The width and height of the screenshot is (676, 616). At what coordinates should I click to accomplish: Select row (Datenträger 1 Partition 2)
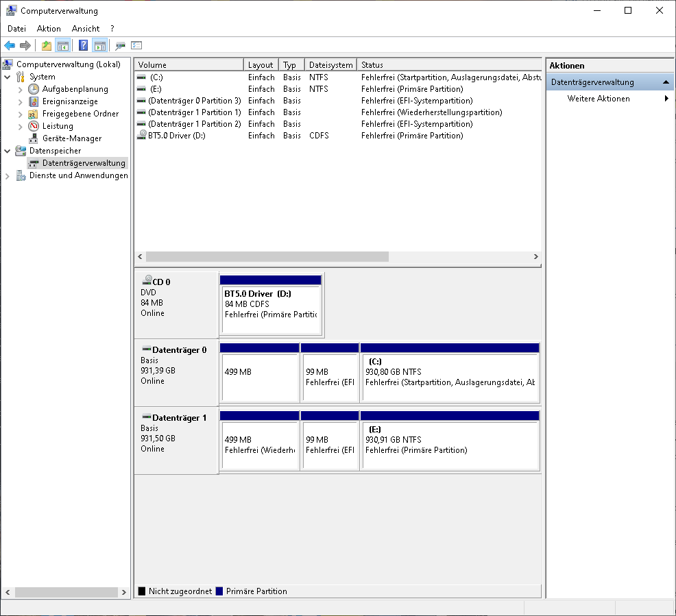coord(338,124)
